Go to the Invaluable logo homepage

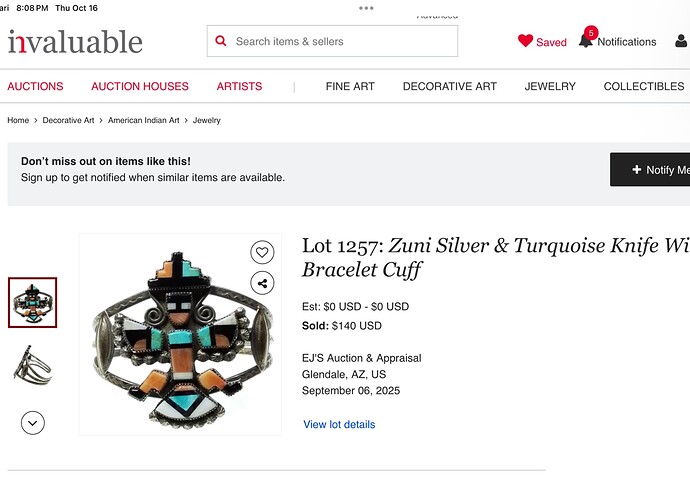[75, 42]
